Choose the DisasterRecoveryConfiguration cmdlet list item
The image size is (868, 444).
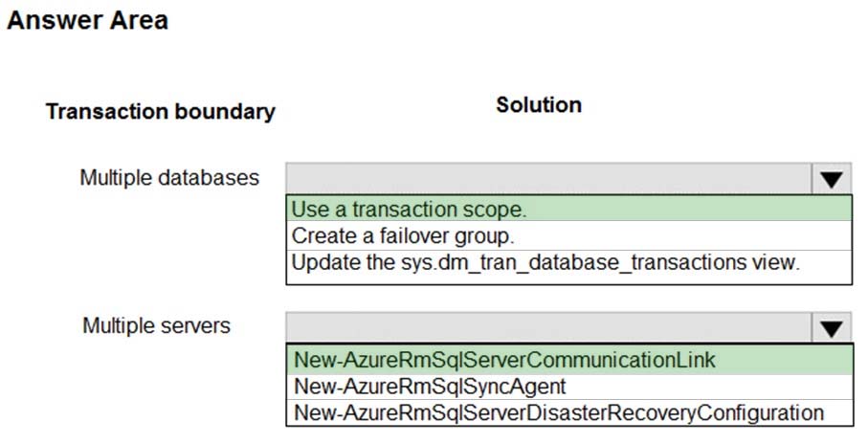tap(559, 412)
